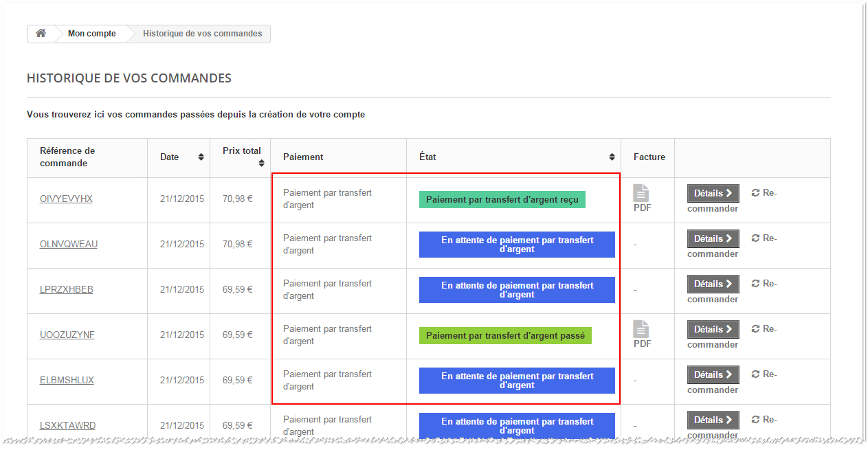Click the reorder icon for UOOZUZYNF
This screenshot has height=450, width=868.
point(755,329)
